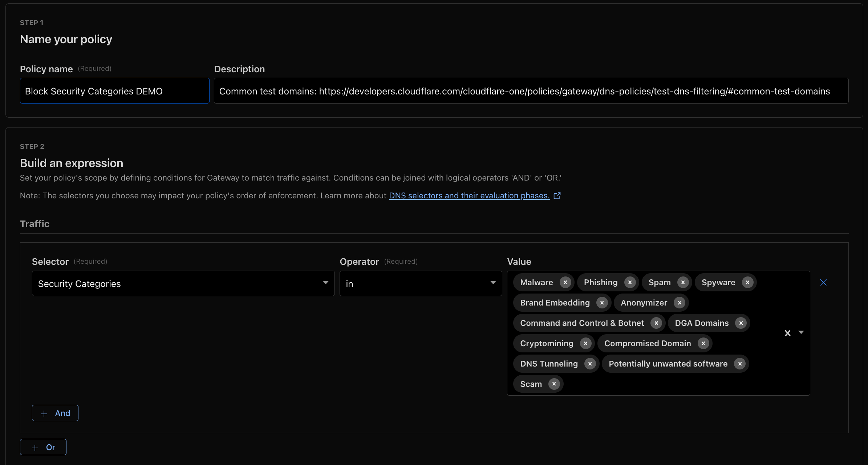
Task: Remove the Scam value tag
Action: pyautogui.click(x=553, y=384)
